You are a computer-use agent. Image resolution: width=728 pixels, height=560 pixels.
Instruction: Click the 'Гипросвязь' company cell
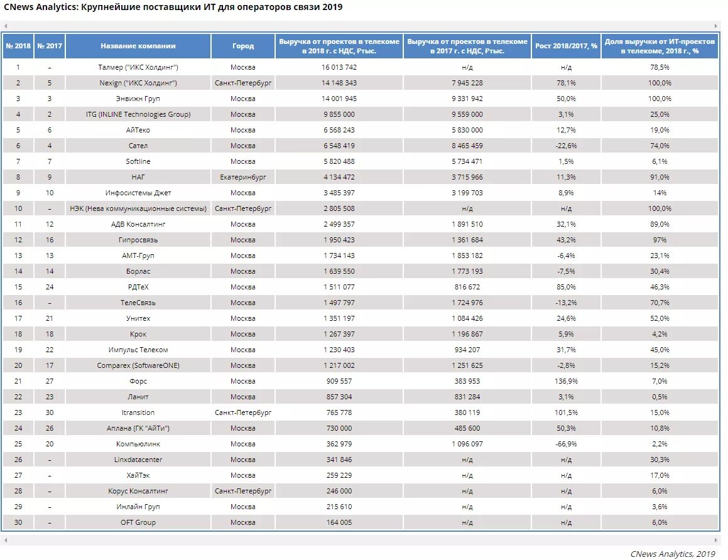tap(138, 240)
